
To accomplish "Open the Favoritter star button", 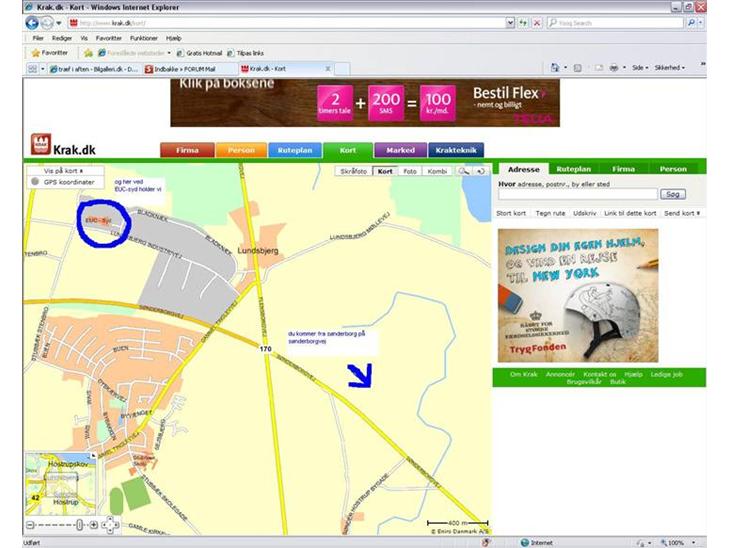I will (x=49, y=52).
